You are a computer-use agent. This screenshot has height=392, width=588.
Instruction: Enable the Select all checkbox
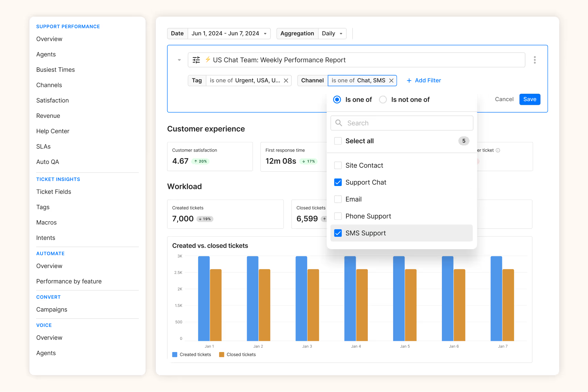point(338,141)
